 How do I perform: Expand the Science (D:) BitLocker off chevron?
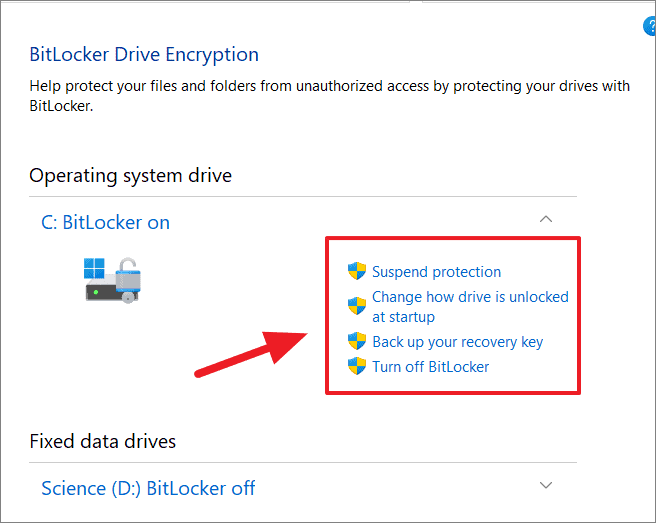(546, 485)
